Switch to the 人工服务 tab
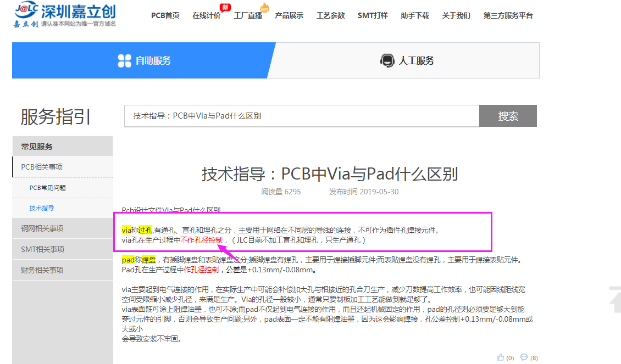The image size is (621, 364). (x=407, y=60)
